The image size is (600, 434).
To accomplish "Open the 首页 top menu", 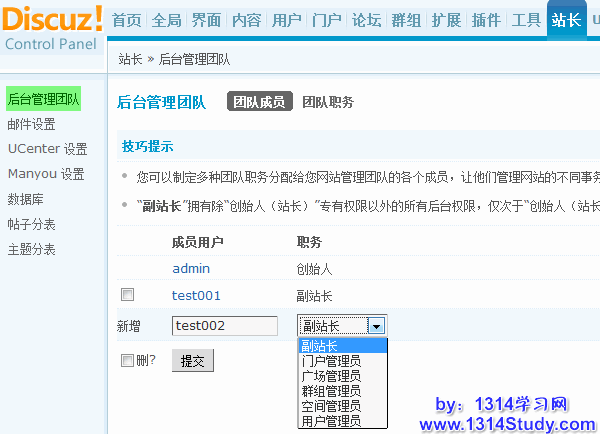I will pyautogui.click(x=126, y=21).
